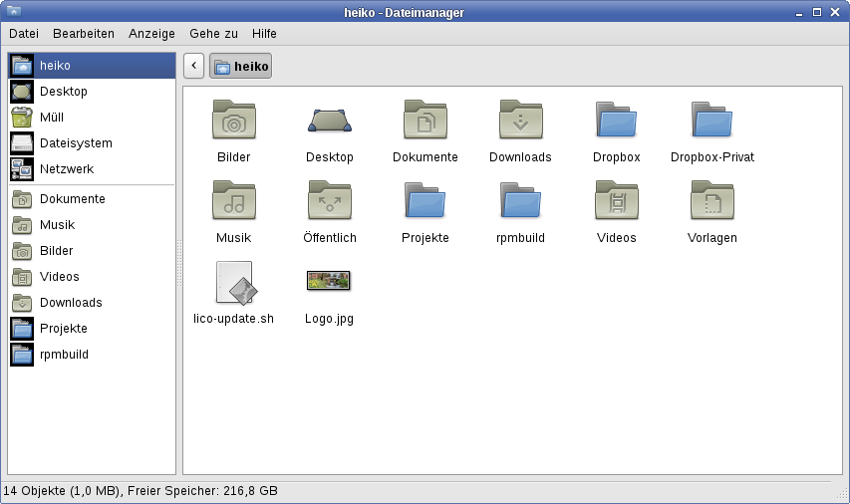
Task: Open the Datei menu
Action: 24,34
